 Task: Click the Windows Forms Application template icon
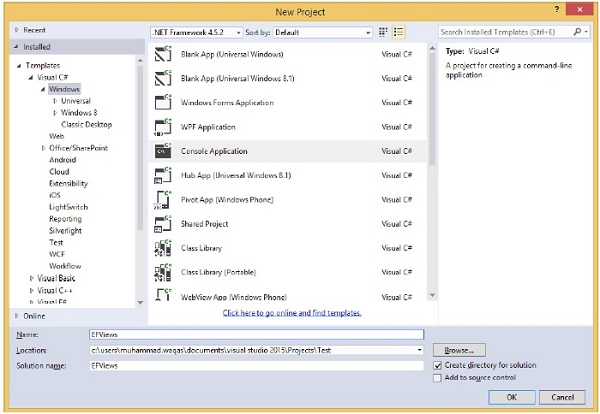163,103
